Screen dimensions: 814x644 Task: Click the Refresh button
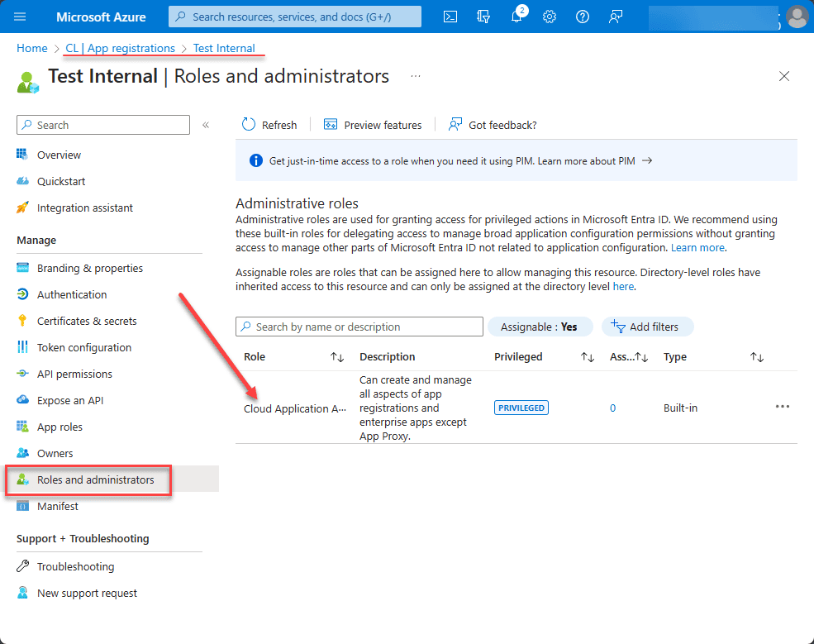(x=269, y=125)
